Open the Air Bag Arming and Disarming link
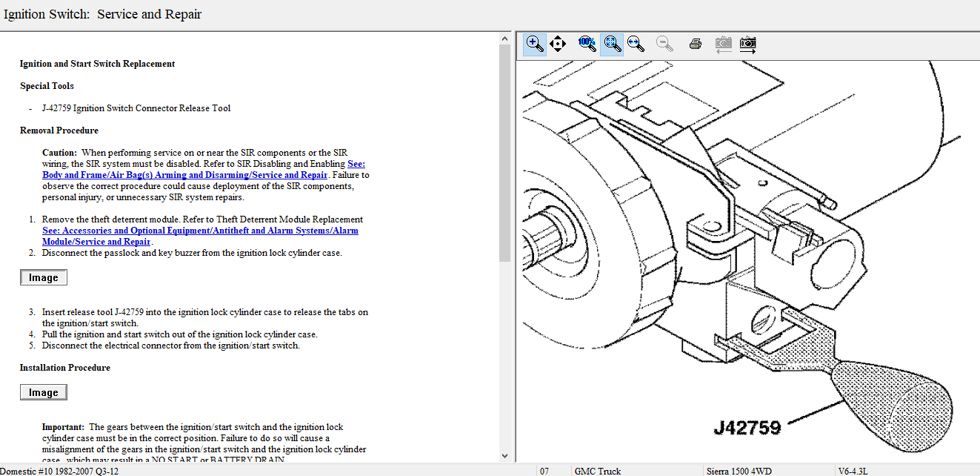 pyautogui.click(x=185, y=175)
